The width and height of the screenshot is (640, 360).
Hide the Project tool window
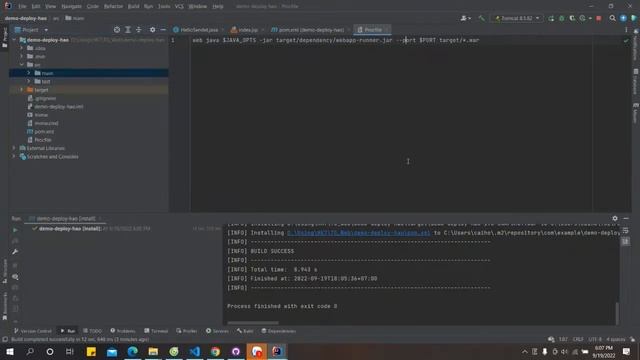[163, 30]
